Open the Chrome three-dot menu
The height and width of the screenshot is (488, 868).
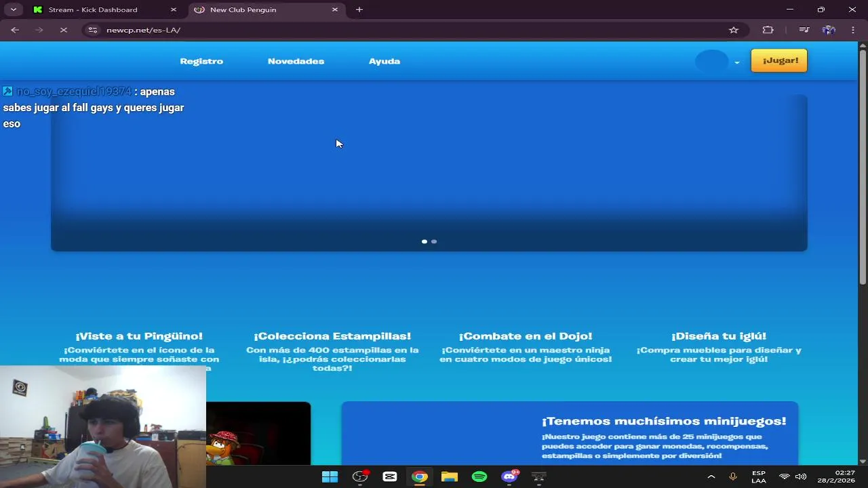pyautogui.click(x=852, y=30)
